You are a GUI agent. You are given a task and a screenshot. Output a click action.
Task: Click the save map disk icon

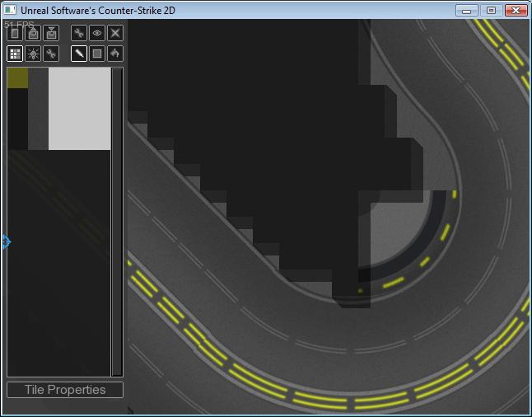(x=51, y=33)
